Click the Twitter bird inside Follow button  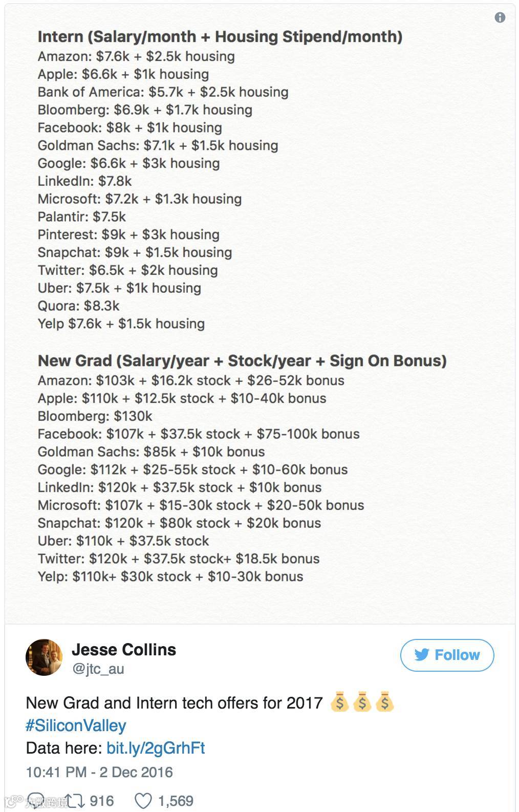(x=422, y=655)
